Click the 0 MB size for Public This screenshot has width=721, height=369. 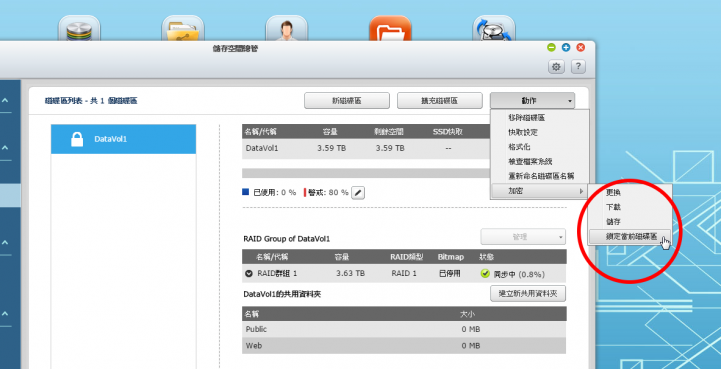(471, 329)
